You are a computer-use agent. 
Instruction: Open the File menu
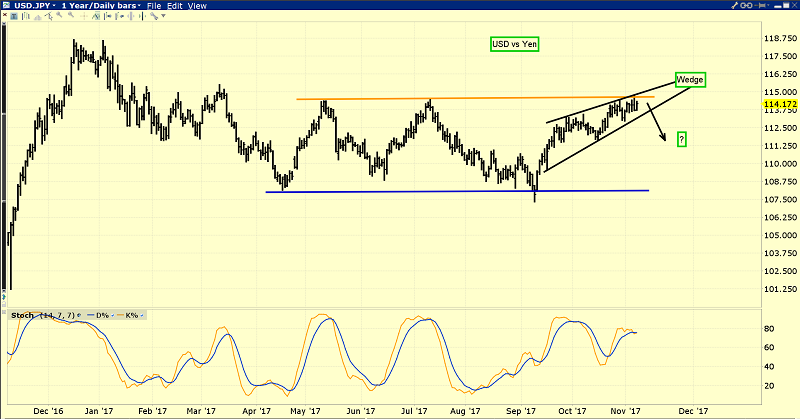(152, 6)
